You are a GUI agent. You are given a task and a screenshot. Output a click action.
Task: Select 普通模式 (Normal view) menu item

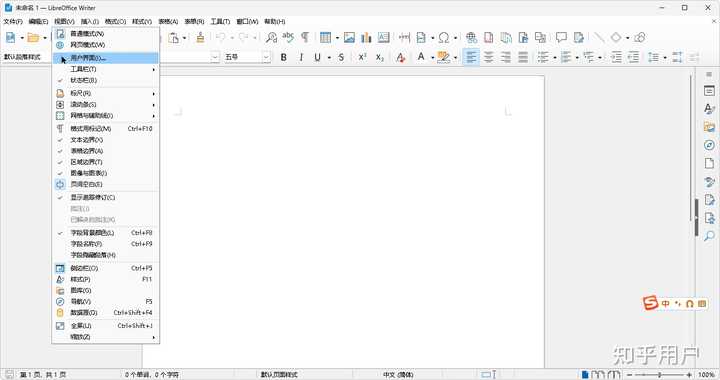tap(106, 34)
